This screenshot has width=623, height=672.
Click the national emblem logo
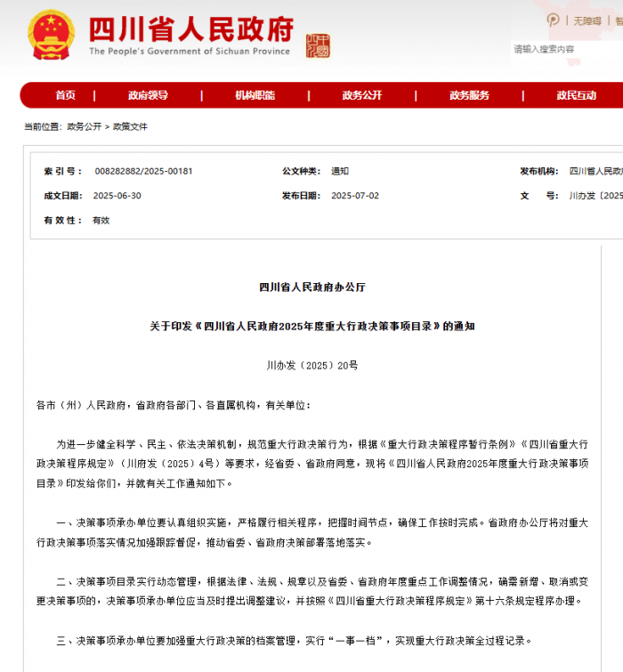51,35
